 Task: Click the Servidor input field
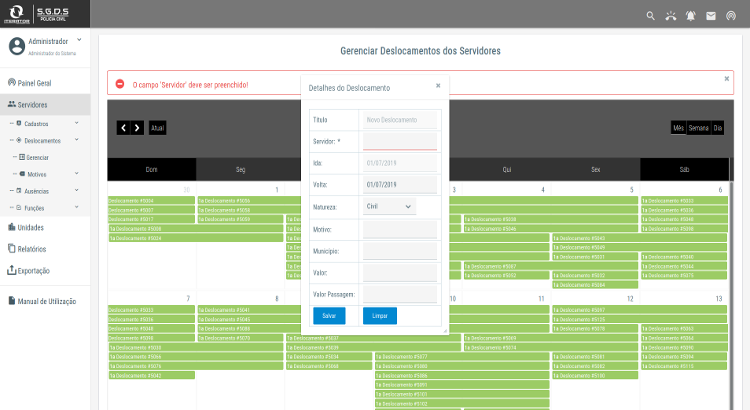(x=400, y=142)
